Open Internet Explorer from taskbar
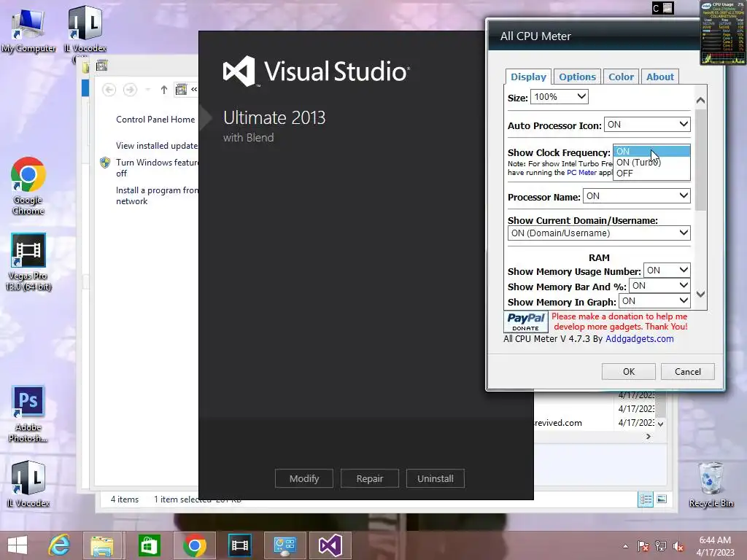Viewport: 747px width, 560px height. coord(59,545)
